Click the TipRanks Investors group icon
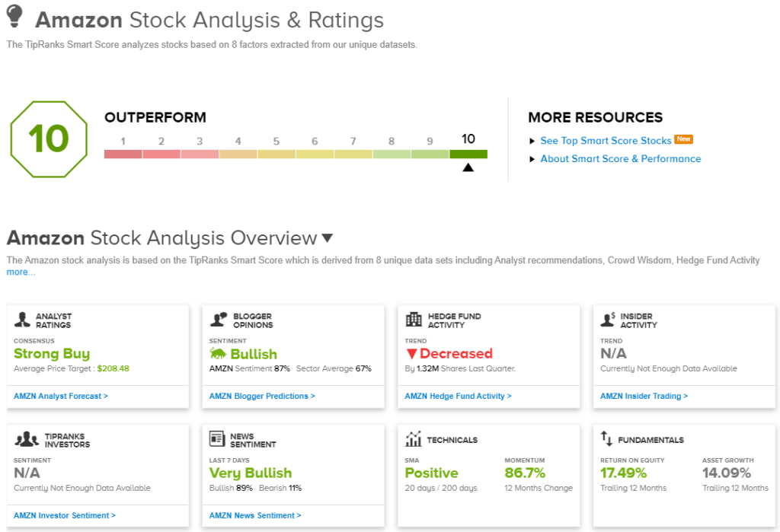This screenshot has width=780, height=532. (26, 439)
